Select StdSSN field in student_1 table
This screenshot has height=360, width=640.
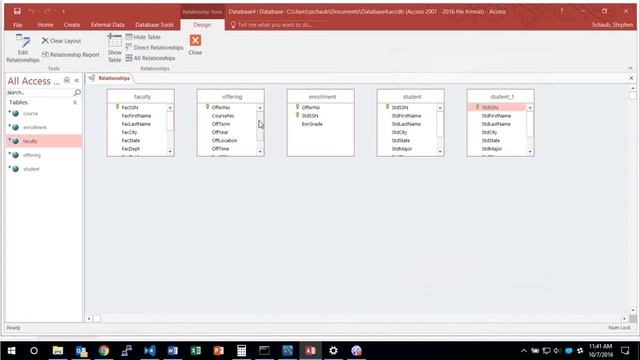pyautogui.click(x=490, y=107)
